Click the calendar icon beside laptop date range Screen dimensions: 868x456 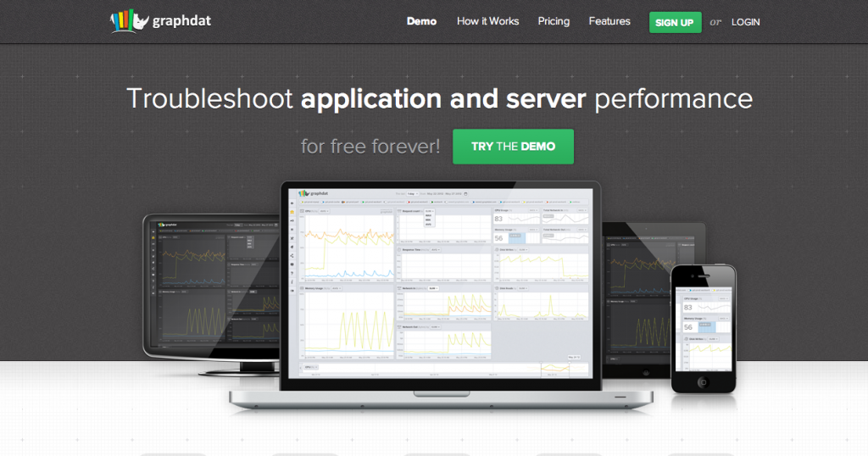pyautogui.click(x=466, y=193)
